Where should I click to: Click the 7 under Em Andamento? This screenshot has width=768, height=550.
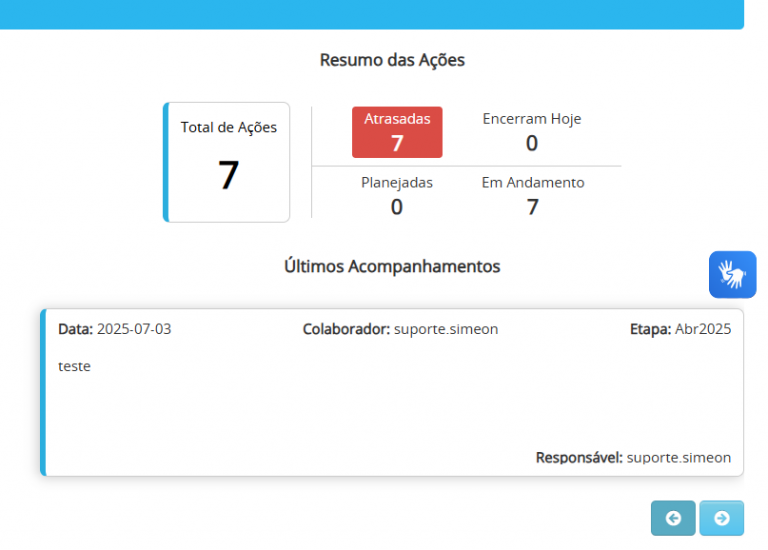[x=533, y=207]
